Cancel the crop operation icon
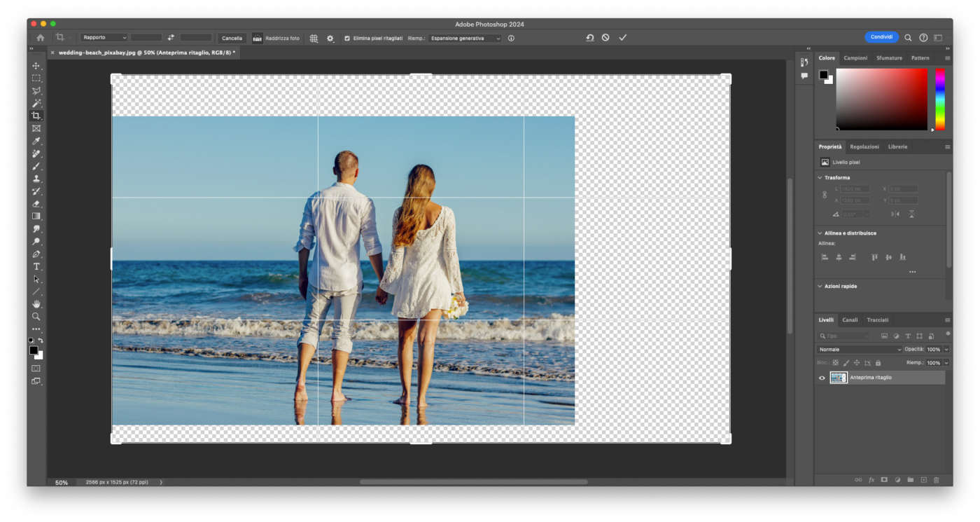Image resolution: width=980 pixels, height=522 pixels. point(605,38)
